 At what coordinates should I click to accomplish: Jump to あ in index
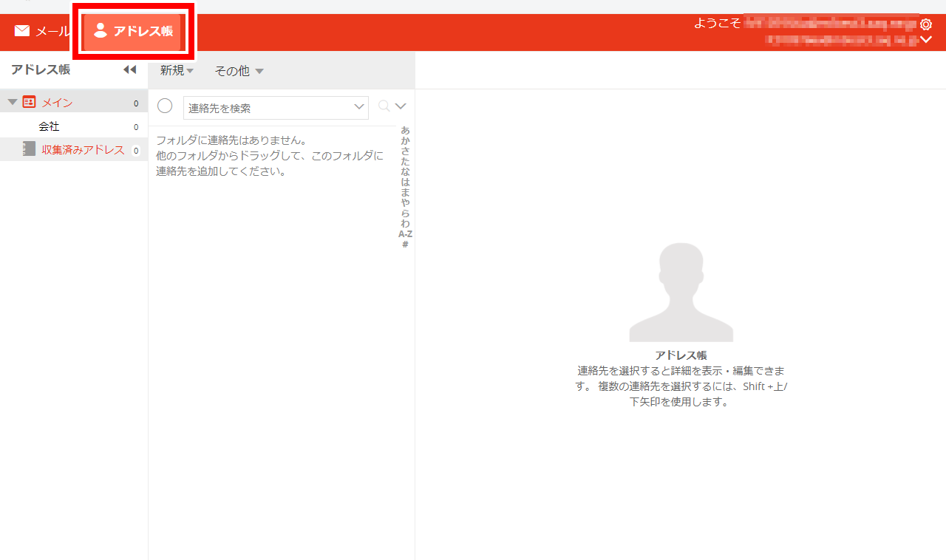pyautogui.click(x=405, y=130)
